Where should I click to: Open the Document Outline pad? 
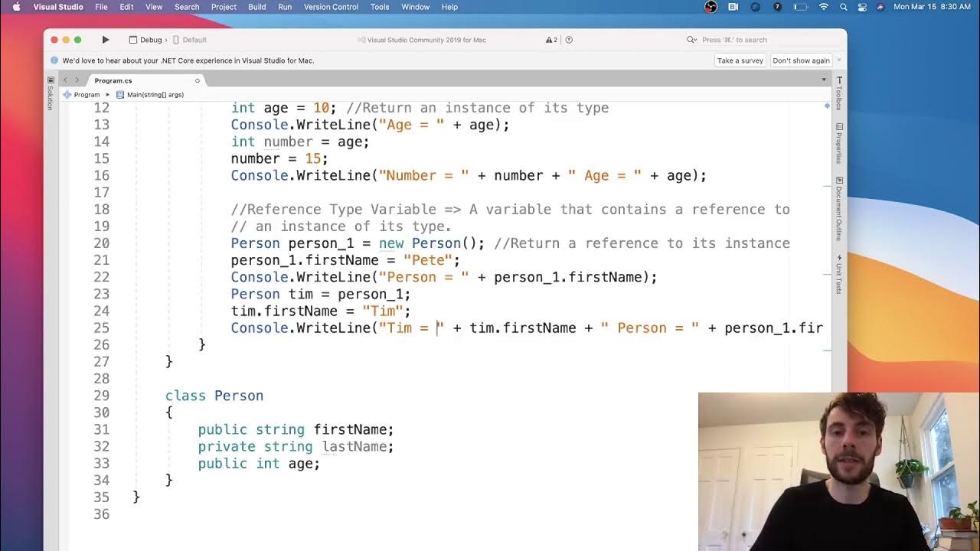point(839,210)
